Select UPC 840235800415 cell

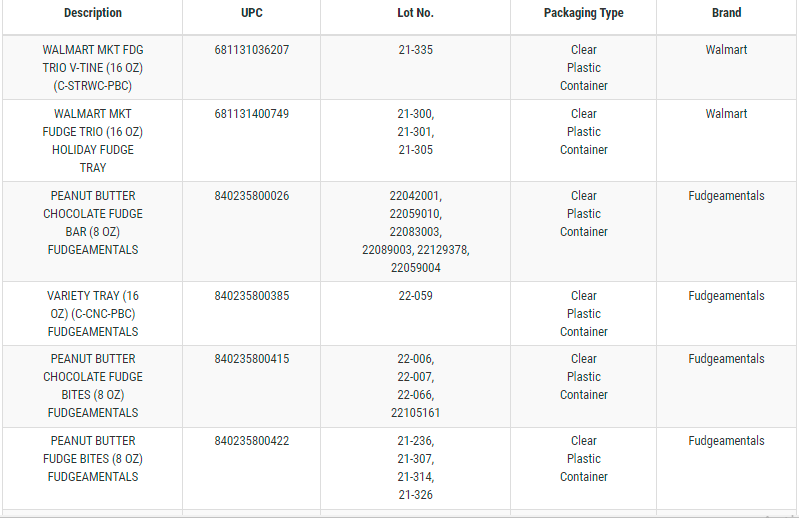coord(251,359)
